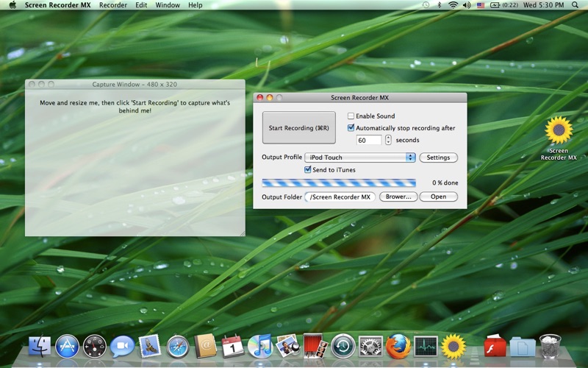
Task: Open Photo Booth from the Dock
Action: tap(315, 344)
